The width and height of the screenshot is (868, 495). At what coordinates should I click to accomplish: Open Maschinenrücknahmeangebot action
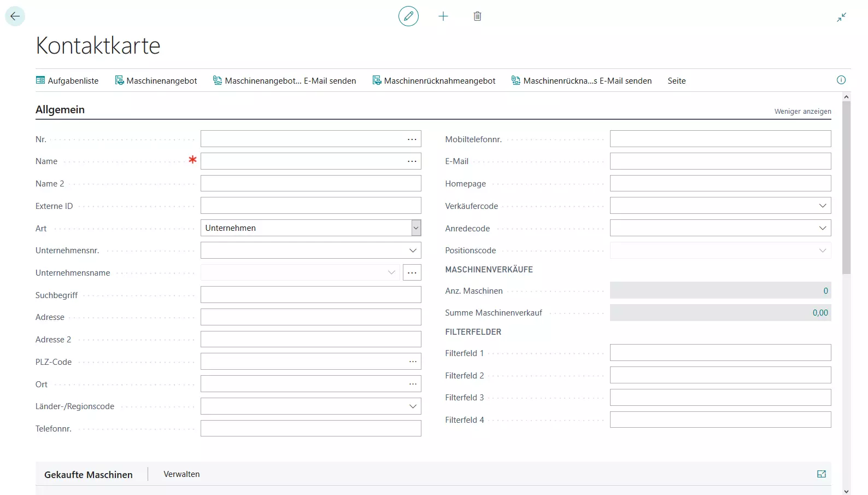tap(434, 80)
